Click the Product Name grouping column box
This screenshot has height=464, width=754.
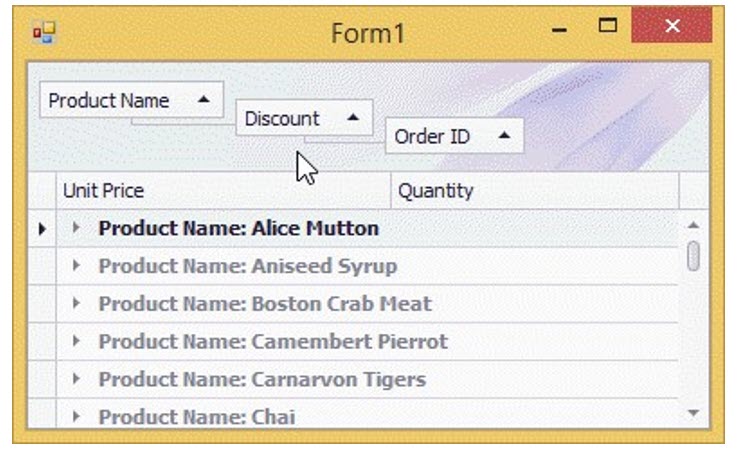(110, 100)
